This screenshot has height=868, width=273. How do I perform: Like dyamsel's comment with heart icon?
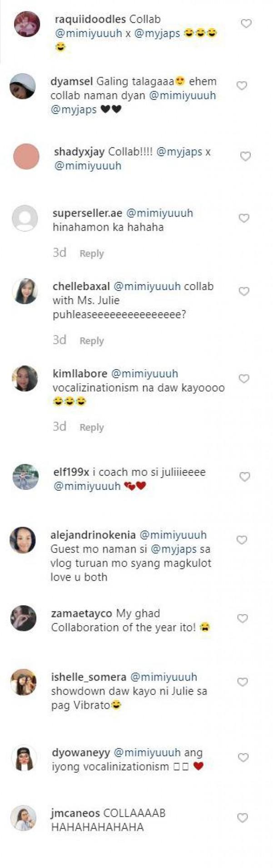(242, 86)
